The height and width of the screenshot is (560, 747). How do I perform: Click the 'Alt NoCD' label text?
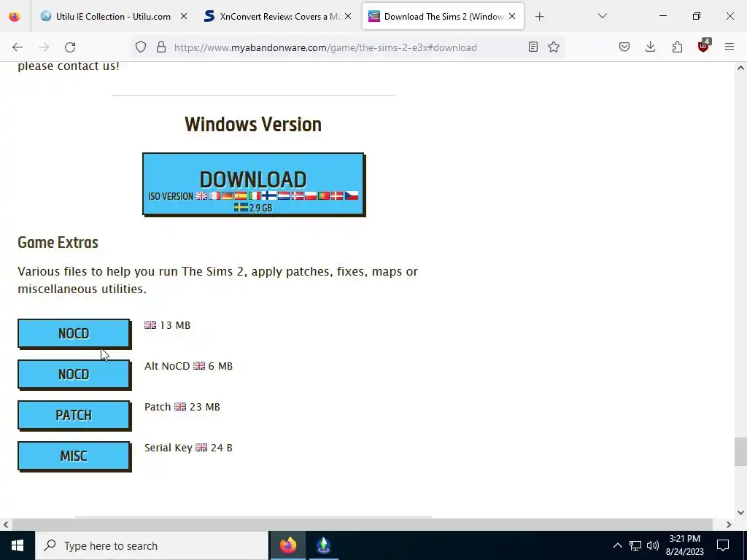point(167,366)
